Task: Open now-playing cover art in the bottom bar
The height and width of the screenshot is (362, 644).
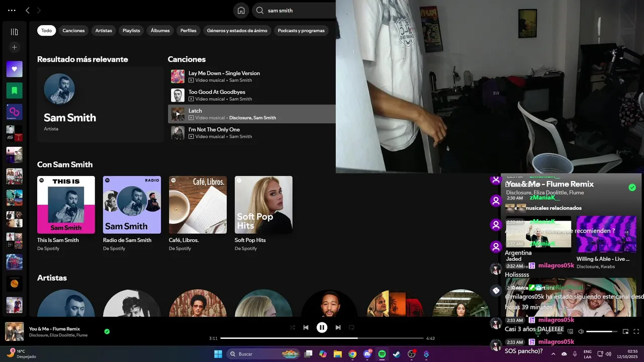Action: pos(14,331)
